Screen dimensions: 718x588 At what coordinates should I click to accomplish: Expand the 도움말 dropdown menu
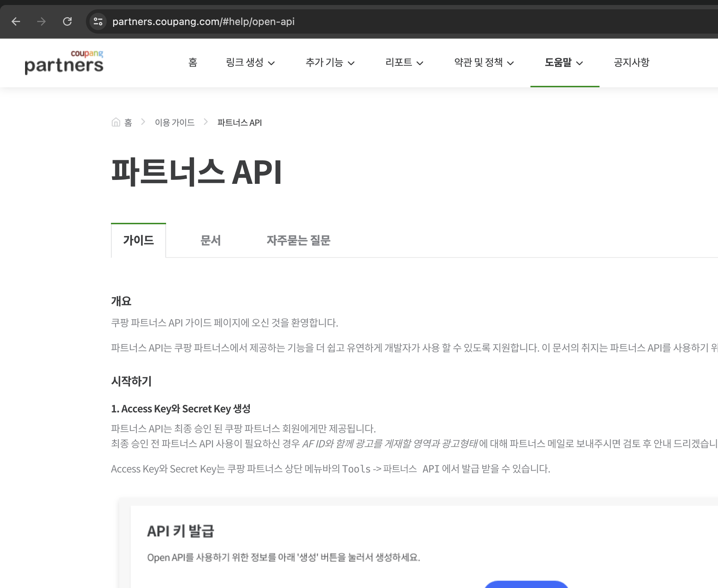[x=564, y=63]
